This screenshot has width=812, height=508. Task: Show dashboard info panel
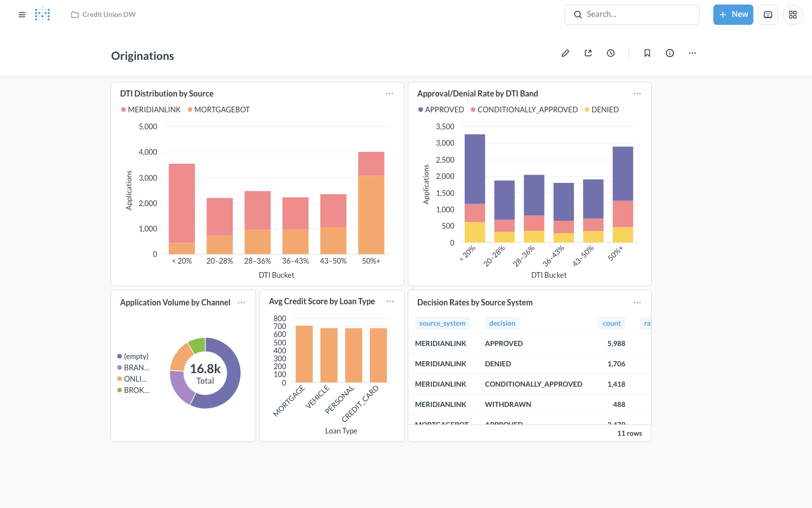[x=670, y=53]
